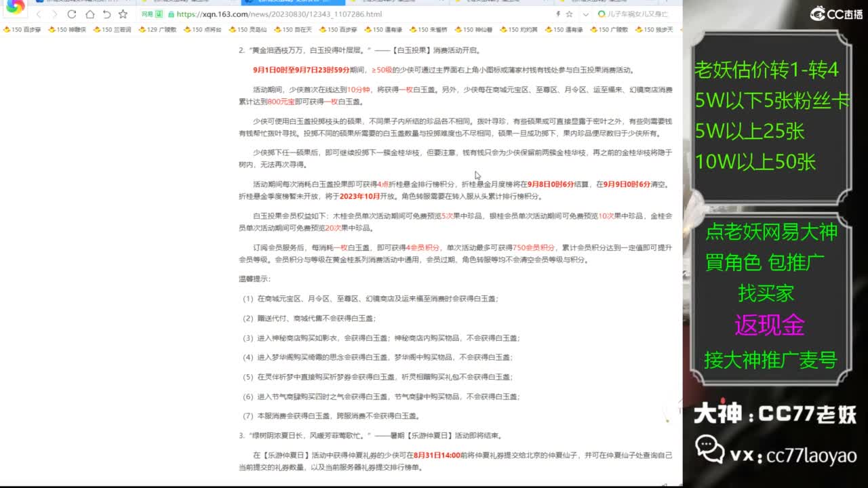This screenshot has height=488, width=868.
Task: Click the forward navigation arrow
Action: pos(54,14)
